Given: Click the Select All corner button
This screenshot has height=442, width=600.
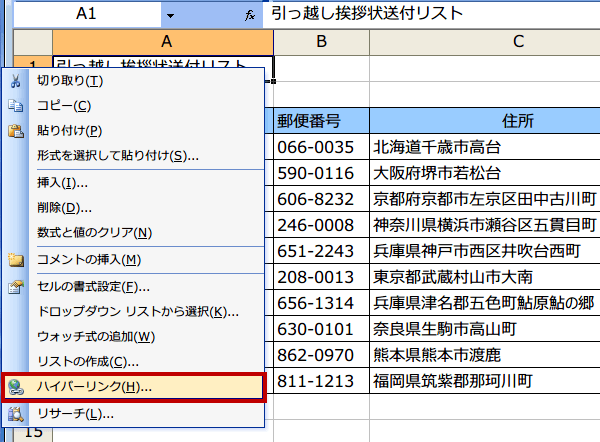Looking at the screenshot, I should 33,42.
